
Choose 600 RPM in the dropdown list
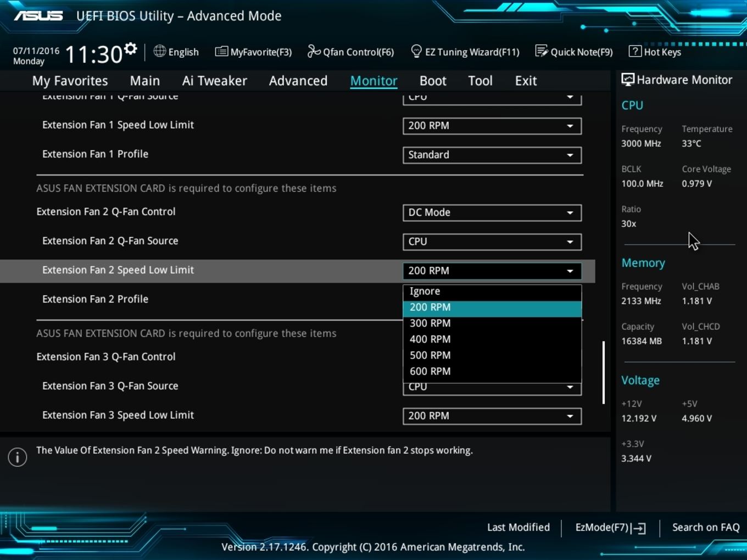pos(492,372)
